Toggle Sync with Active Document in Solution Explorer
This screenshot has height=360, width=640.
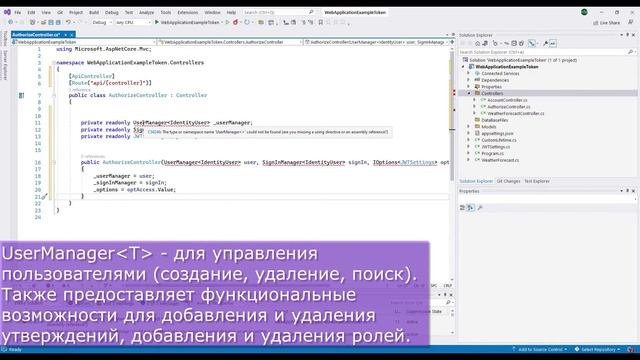507,43
